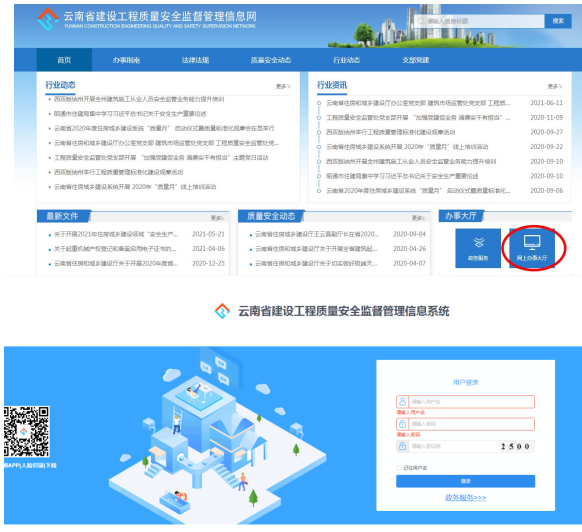The width and height of the screenshot is (582, 532).
Task: Expand 更多 in the 最新文件 panel
Action: [218, 218]
